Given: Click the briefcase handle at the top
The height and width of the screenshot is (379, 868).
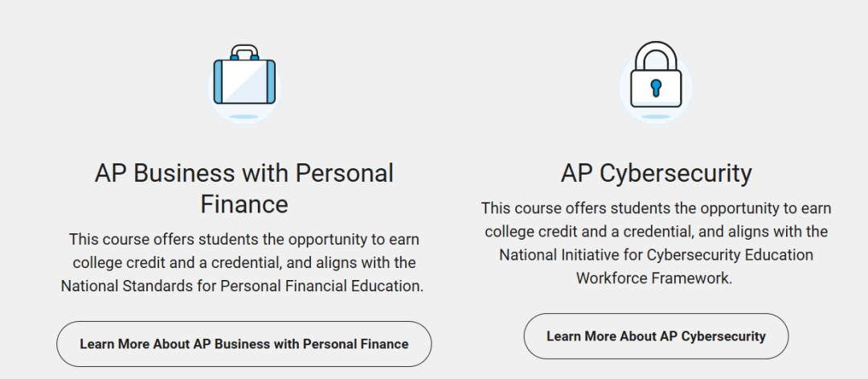Looking at the screenshot, I should click(x=244, y=52).
